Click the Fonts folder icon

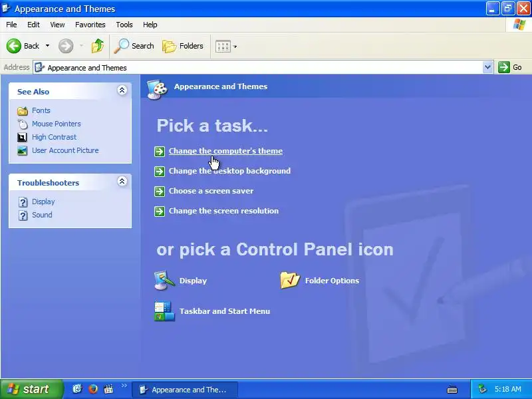click(x=23, y=111)
